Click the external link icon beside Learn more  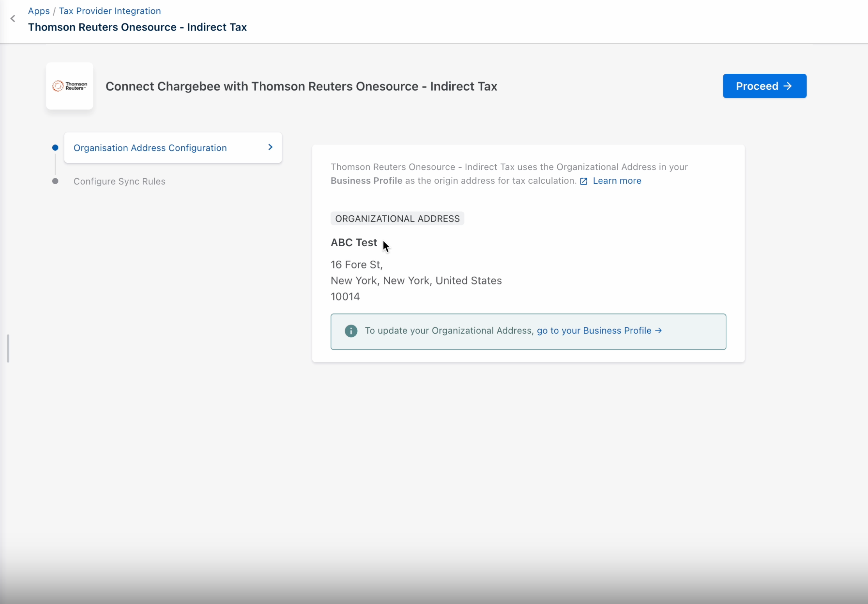(583, 181)
